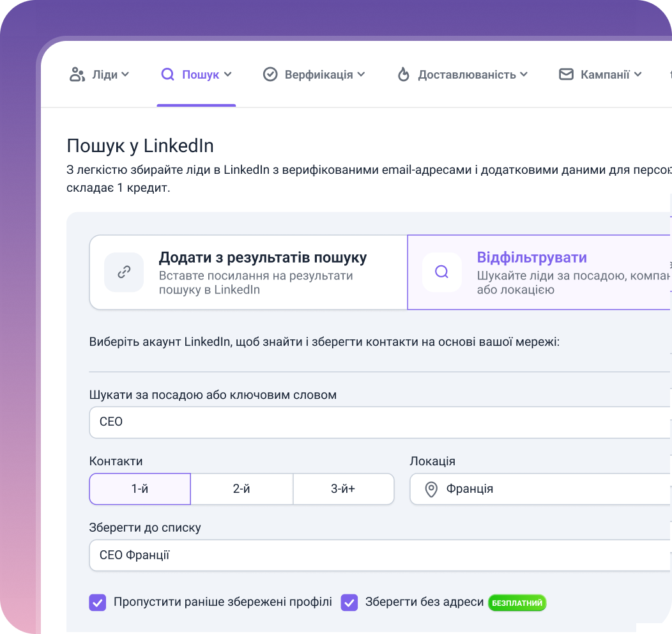Open the Доставлюваність navigation menu
672x634 pixels.
coord(462,75)
